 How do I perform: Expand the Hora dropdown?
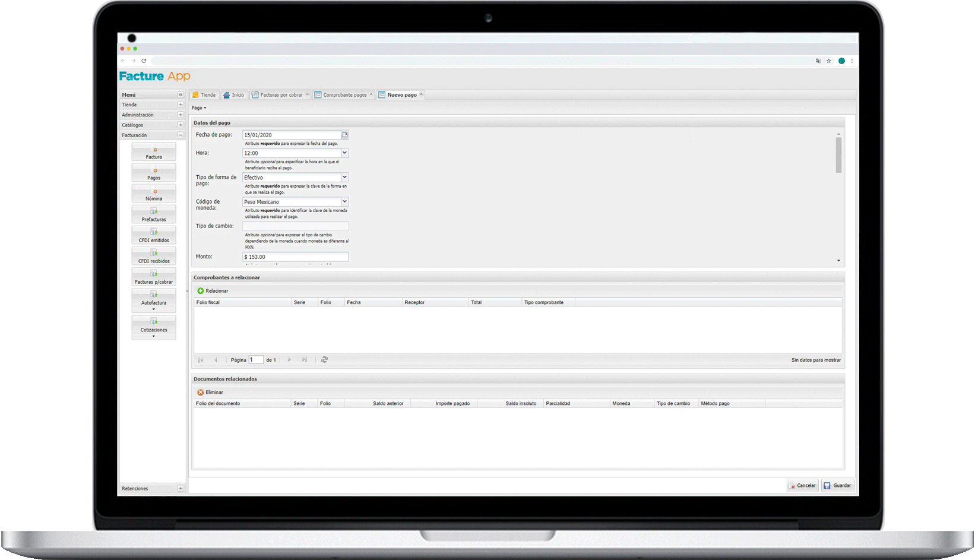[x=344, y=153]
